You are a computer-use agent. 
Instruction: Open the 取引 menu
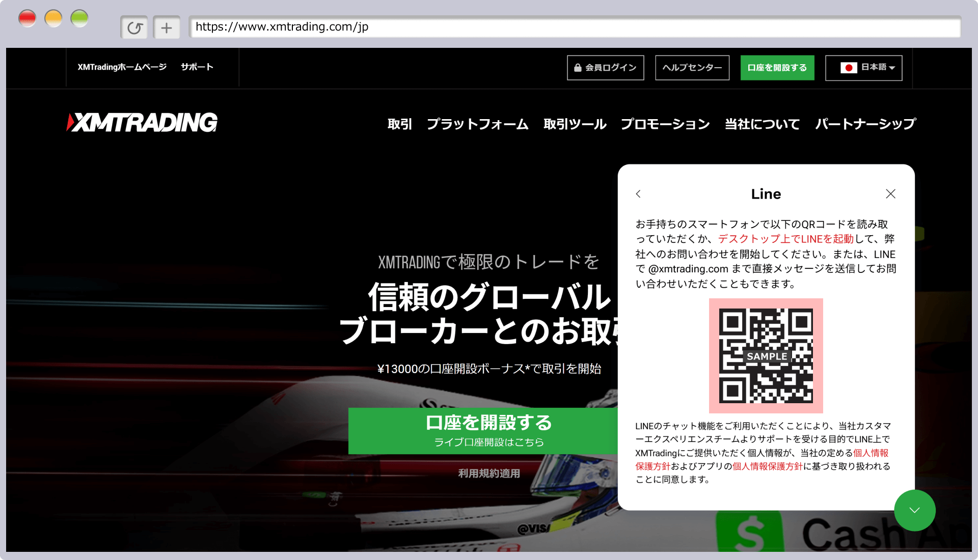point(400,124)
